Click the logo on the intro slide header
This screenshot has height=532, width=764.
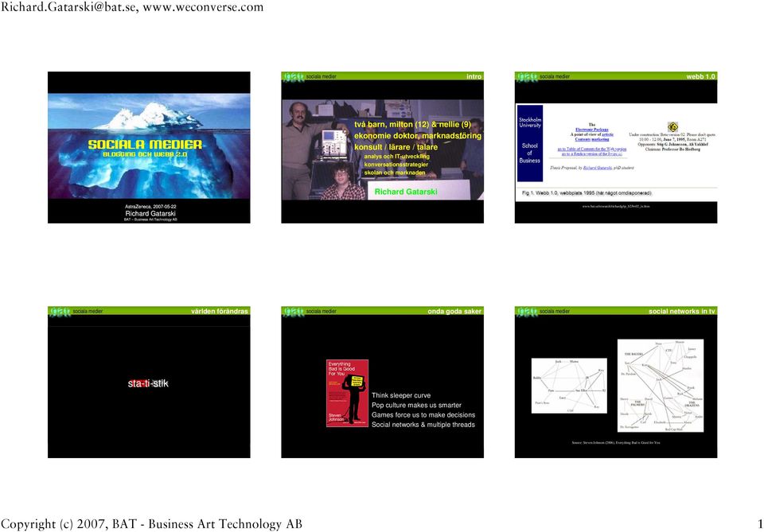click(294, 77)
